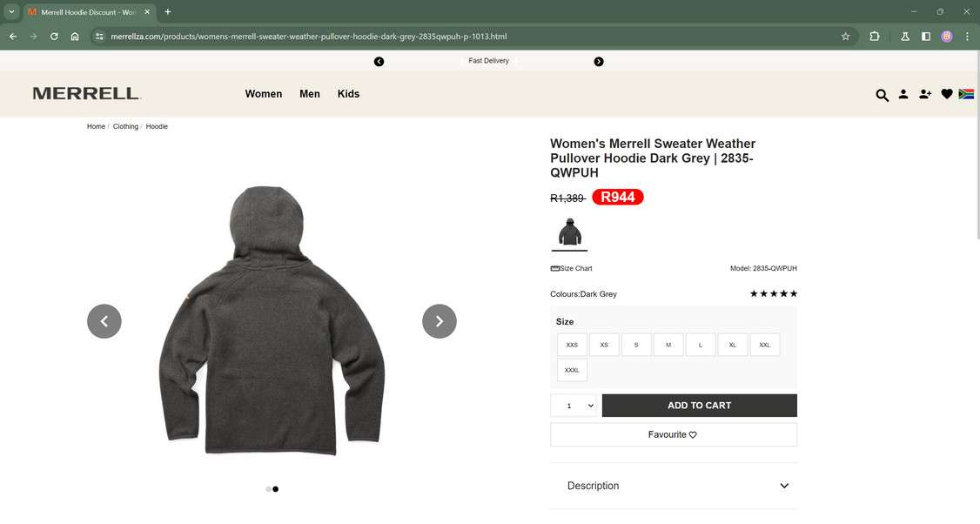Open the browser extensions icon
The height and width of the screenshot is (524, 980).
(x=874, y=37)
